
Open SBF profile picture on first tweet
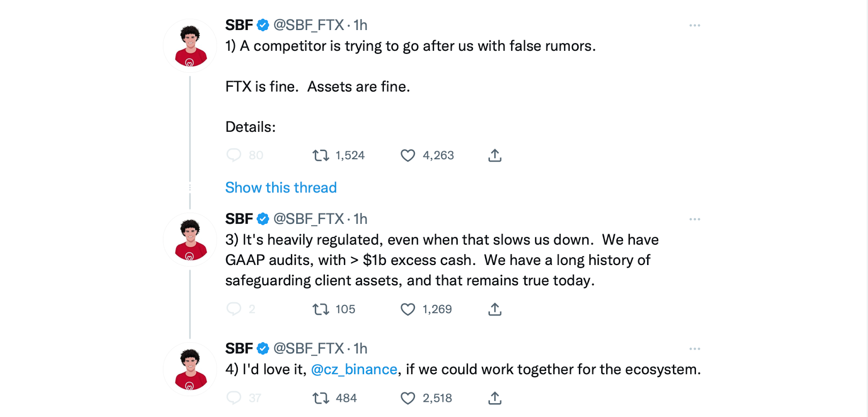(190, 46)
